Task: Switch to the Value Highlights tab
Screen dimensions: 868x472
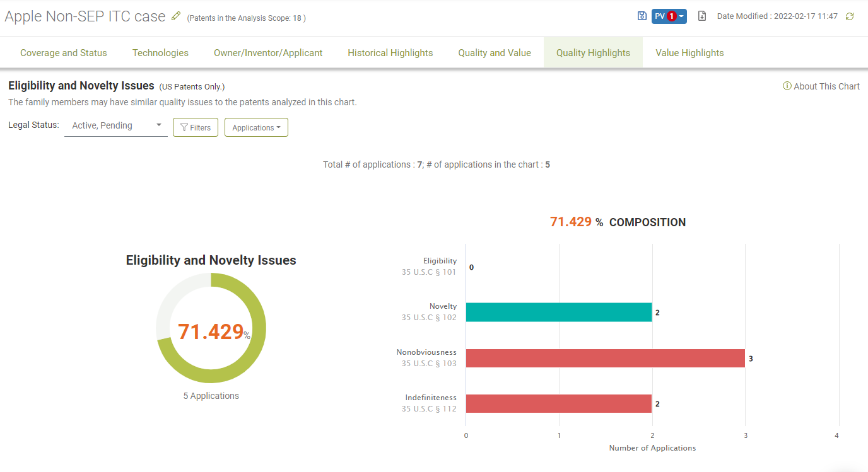Action: coord(689,53)
